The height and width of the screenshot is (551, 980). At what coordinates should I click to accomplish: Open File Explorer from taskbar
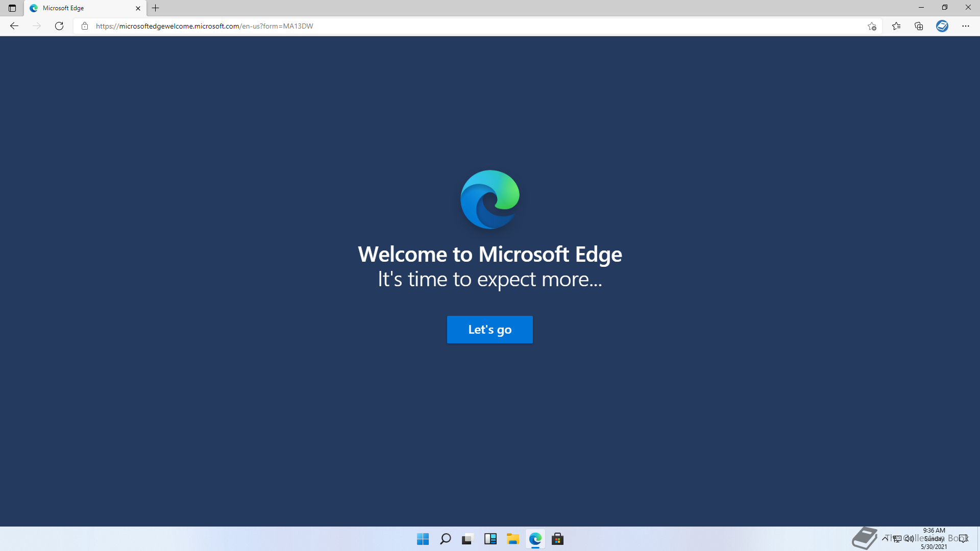pos(512,539)
